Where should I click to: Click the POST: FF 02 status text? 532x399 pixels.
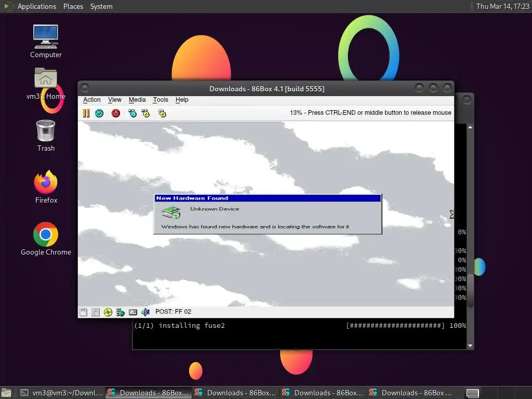(173, 312)
